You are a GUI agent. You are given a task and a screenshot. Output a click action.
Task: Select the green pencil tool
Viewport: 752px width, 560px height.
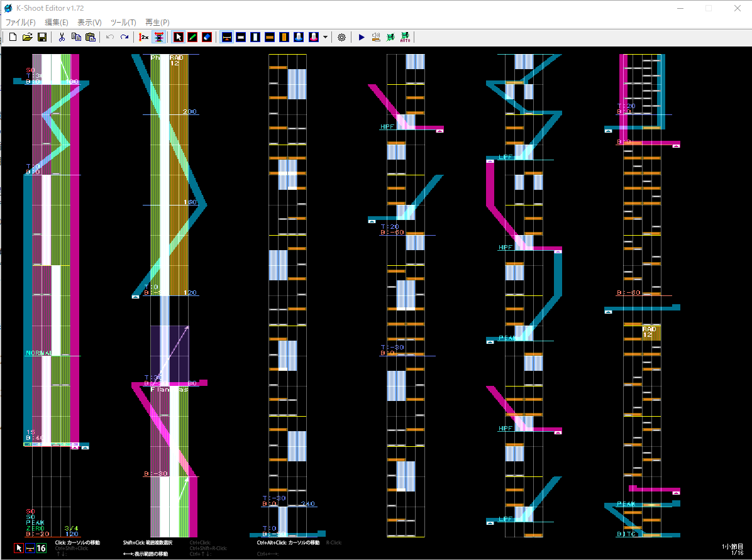(x=192, y=37)
